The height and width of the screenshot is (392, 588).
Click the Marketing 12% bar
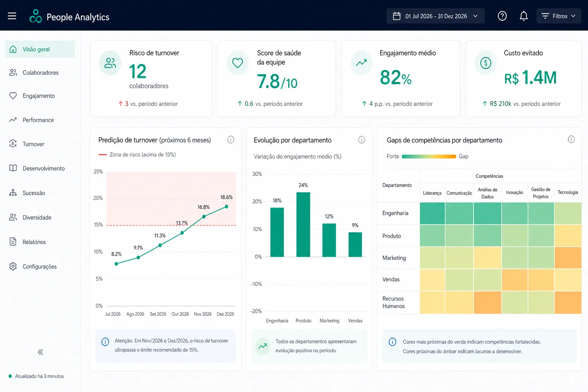pyautogui.click(x=329, y=240)
